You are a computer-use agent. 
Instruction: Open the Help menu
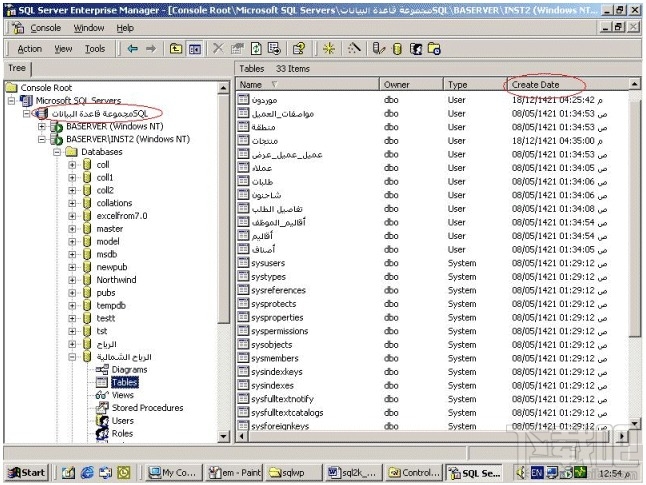[x=125, y=28]
